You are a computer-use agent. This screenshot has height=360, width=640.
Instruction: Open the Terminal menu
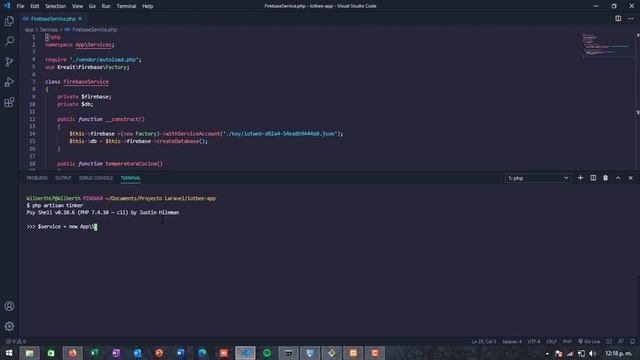[126, 6]
